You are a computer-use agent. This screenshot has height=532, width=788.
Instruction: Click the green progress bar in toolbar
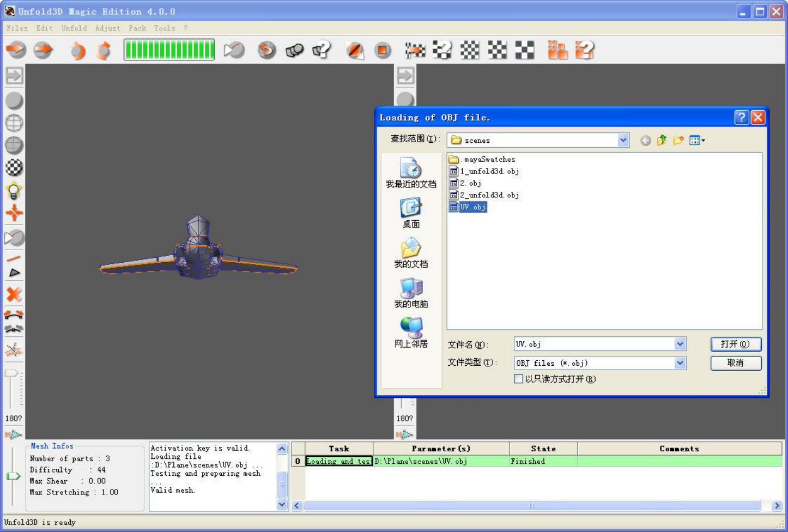169,50
